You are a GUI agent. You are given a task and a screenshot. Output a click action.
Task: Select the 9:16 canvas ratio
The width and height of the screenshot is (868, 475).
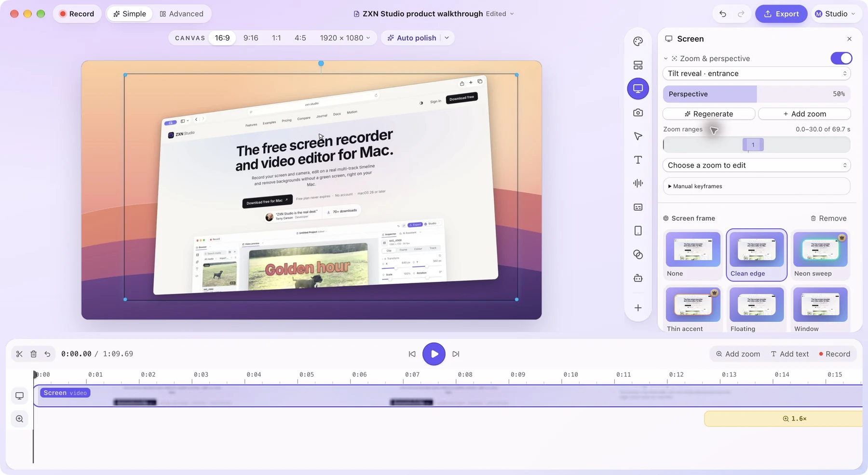pyautogui.click(x=251, y=38)
